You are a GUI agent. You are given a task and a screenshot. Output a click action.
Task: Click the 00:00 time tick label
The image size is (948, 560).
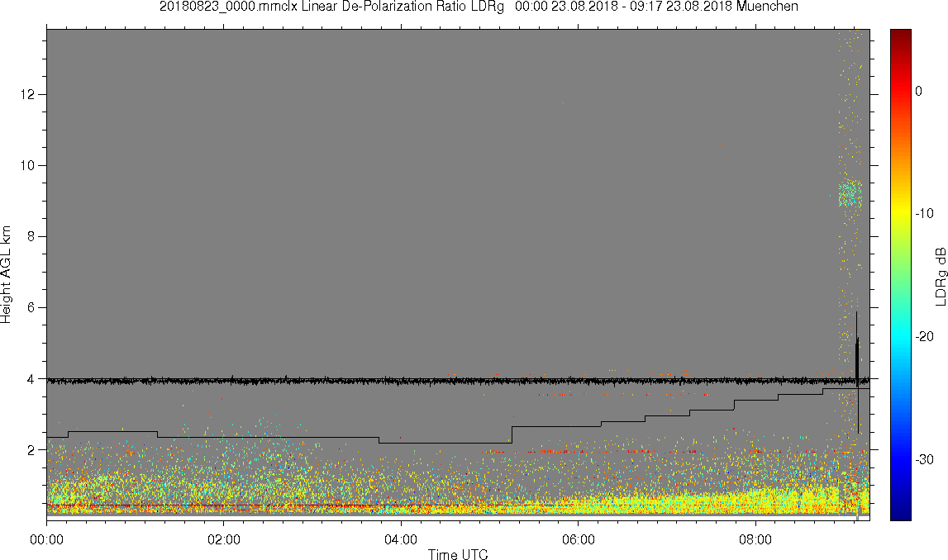46,539
